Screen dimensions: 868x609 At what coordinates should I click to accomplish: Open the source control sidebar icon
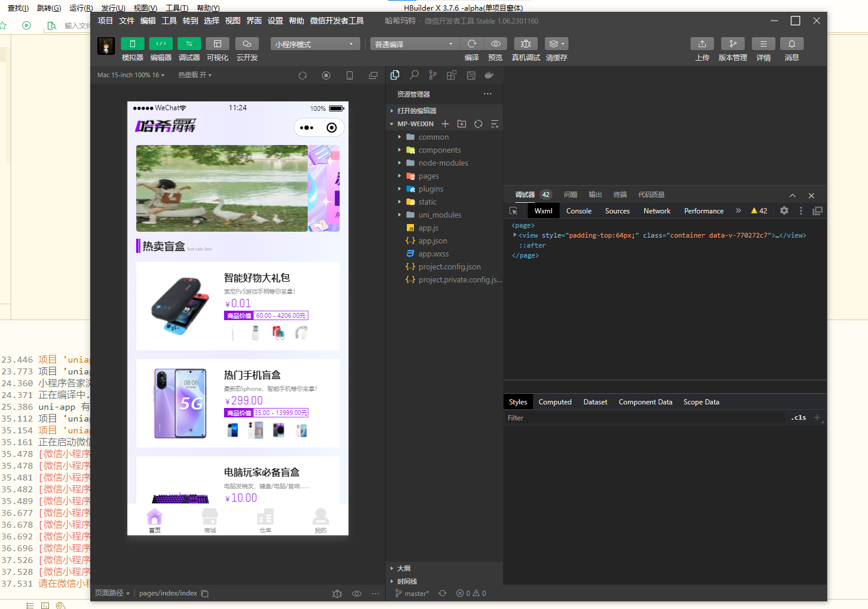point(433,75)
